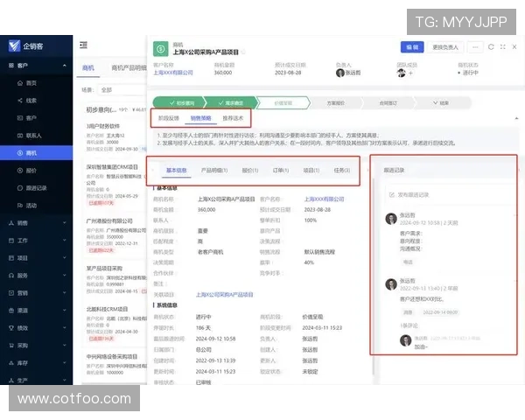Open 首页 home icon in sidebar

pyautogui.click(x=20, y=83)
